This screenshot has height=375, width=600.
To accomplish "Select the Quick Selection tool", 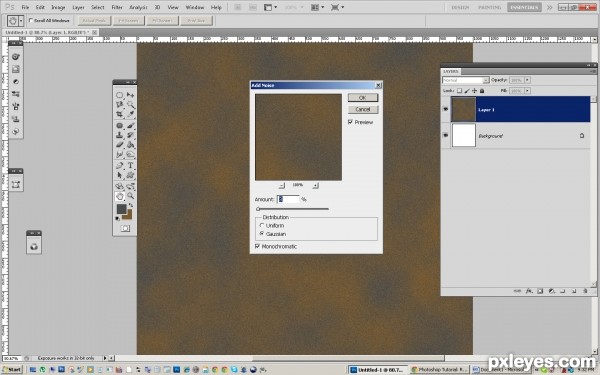I will [130, 104].
